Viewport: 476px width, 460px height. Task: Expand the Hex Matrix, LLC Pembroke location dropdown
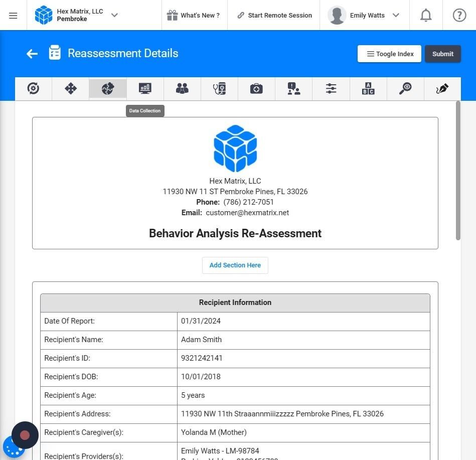click(x=114, y=15)
